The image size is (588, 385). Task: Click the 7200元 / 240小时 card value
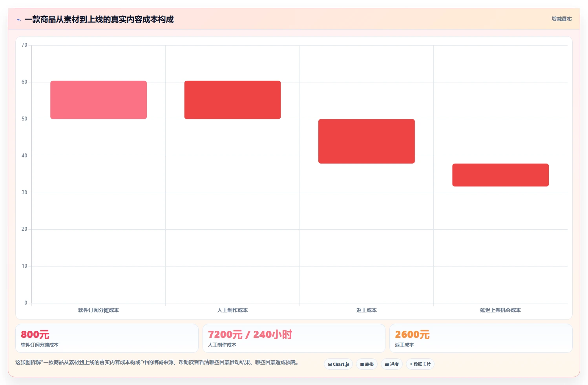[250, 335]
